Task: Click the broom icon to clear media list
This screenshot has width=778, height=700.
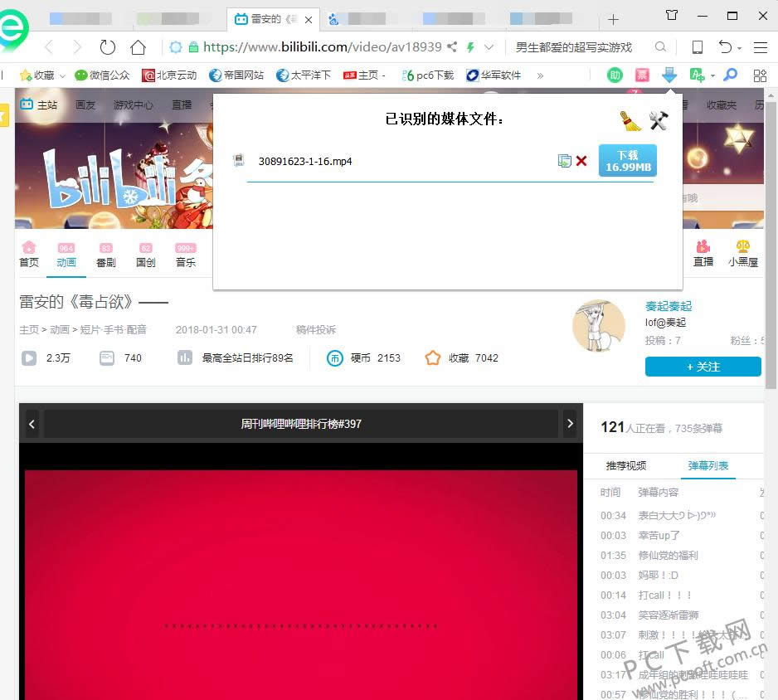Action: [x=630, y=121]
